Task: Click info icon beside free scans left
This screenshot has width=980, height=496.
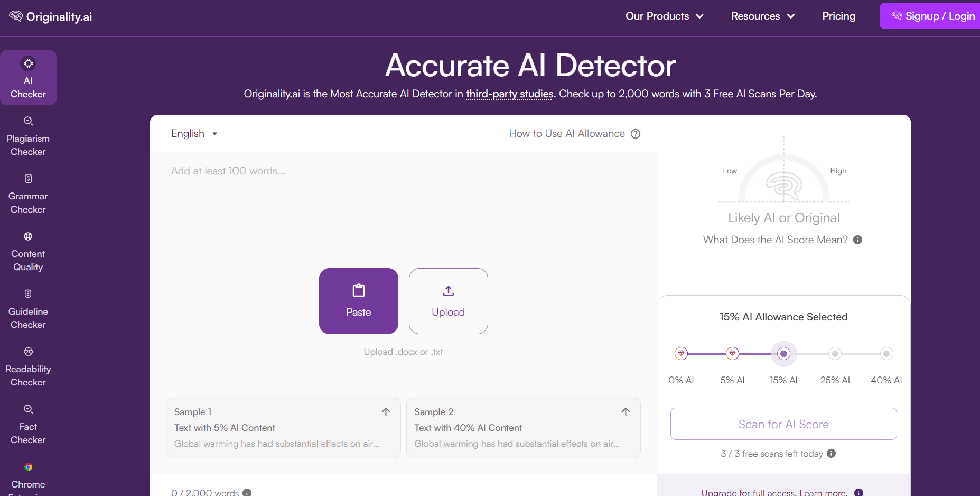Action: [x=832, y=454]
